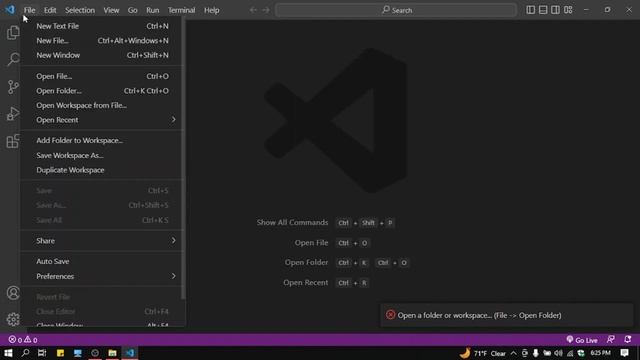
Task: Choose Save Workspace As...
Action: point(102,156)
